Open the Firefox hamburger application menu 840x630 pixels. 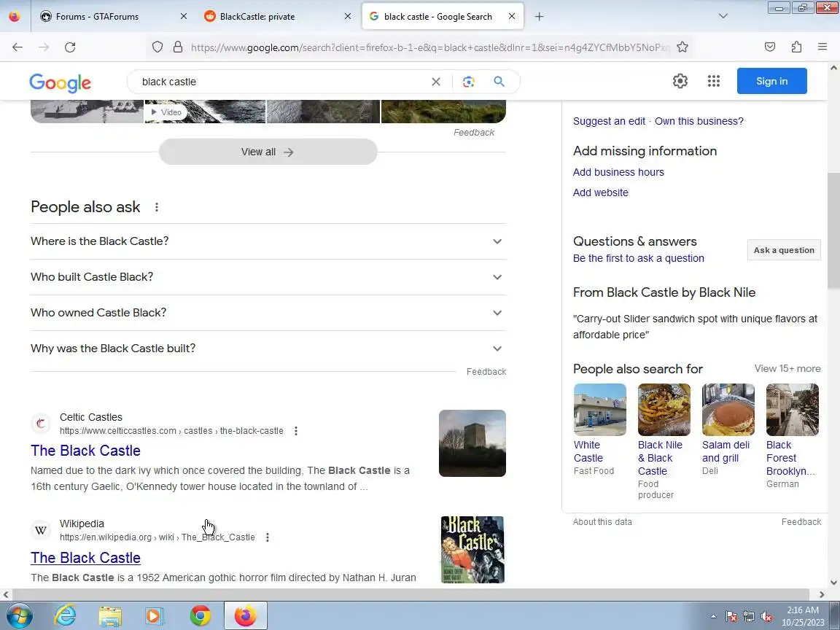[822, 47]
